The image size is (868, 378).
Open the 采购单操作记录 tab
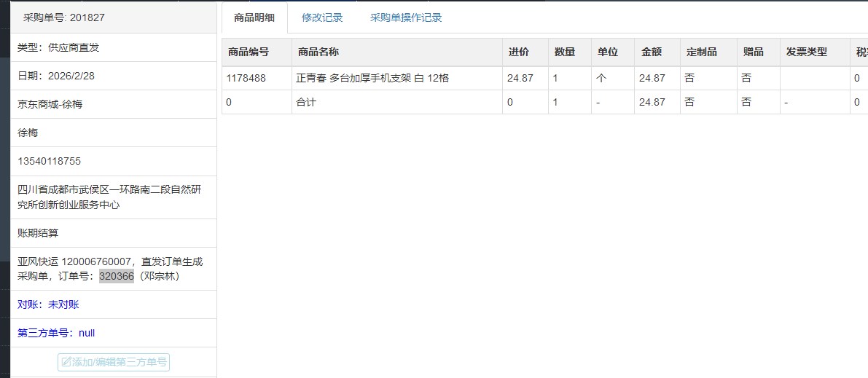tap(405, 17)
